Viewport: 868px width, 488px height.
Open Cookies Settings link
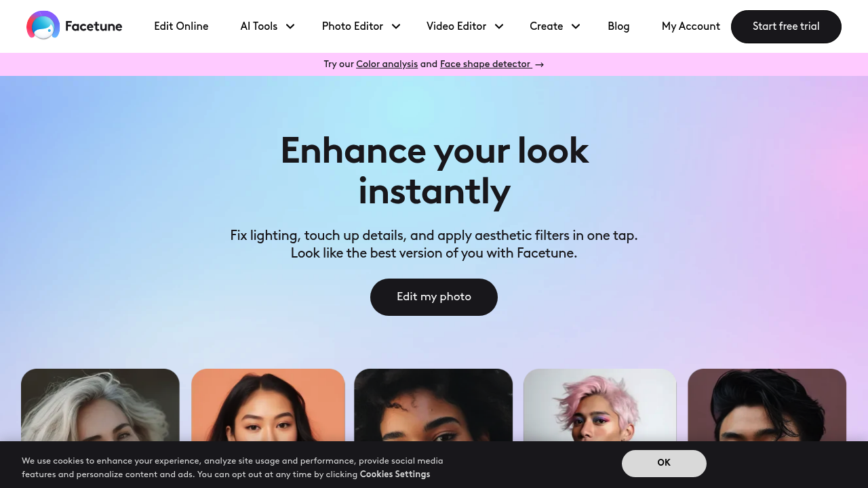point(395,474)
